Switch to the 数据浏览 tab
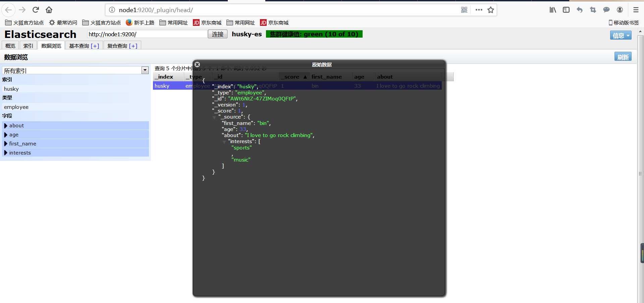Image resolution: width=644 pixels, height=303 pixels. coord(51,46)
